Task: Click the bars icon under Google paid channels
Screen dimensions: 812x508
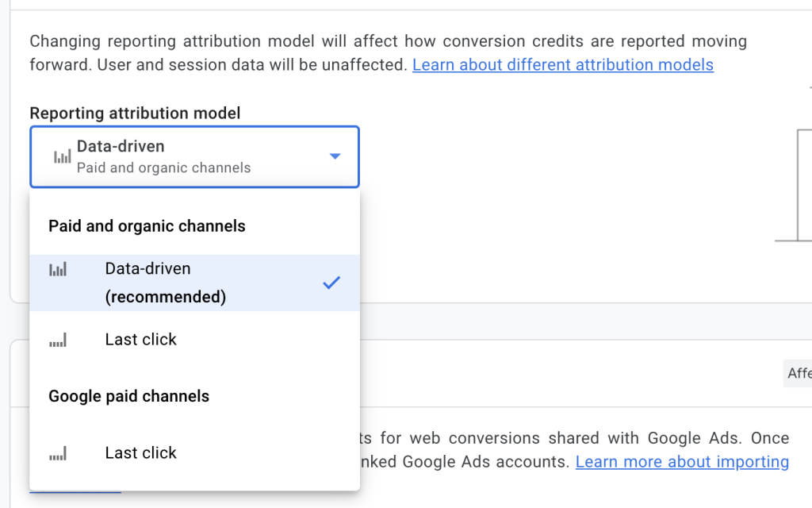Action: coord(57,452)
